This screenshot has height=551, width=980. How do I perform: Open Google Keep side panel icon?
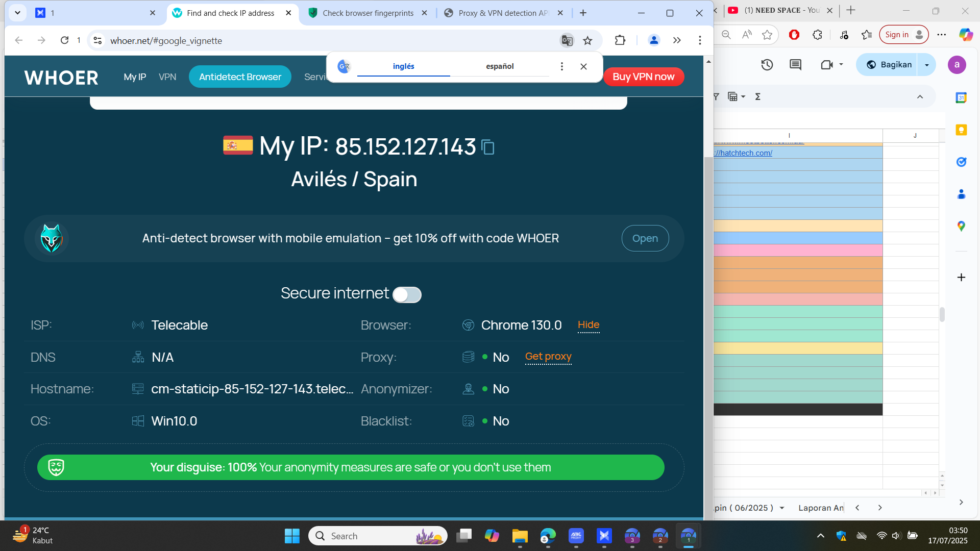(961, 130)
